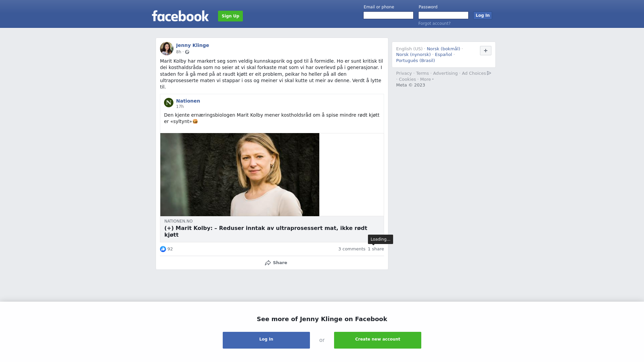Click the green Sign Up button
The width and height of the screenshot is (644, 362).
(230, 16)
